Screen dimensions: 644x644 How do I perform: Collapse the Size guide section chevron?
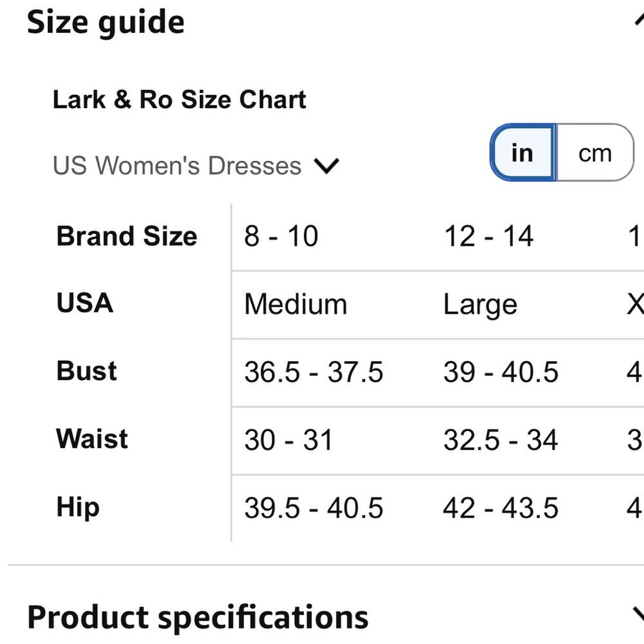tap(639, 20)
